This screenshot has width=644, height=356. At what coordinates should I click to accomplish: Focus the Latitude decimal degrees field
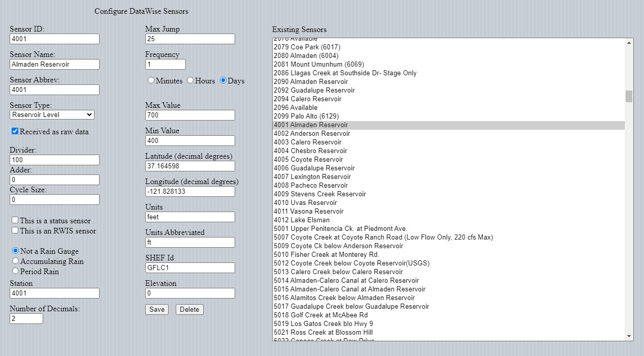[190, 166]
